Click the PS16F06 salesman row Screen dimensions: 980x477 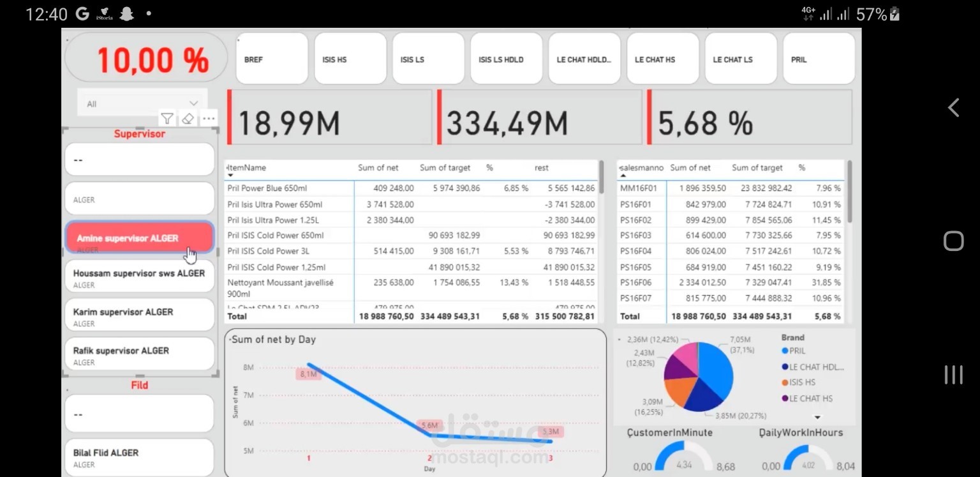tap(731, 282)
